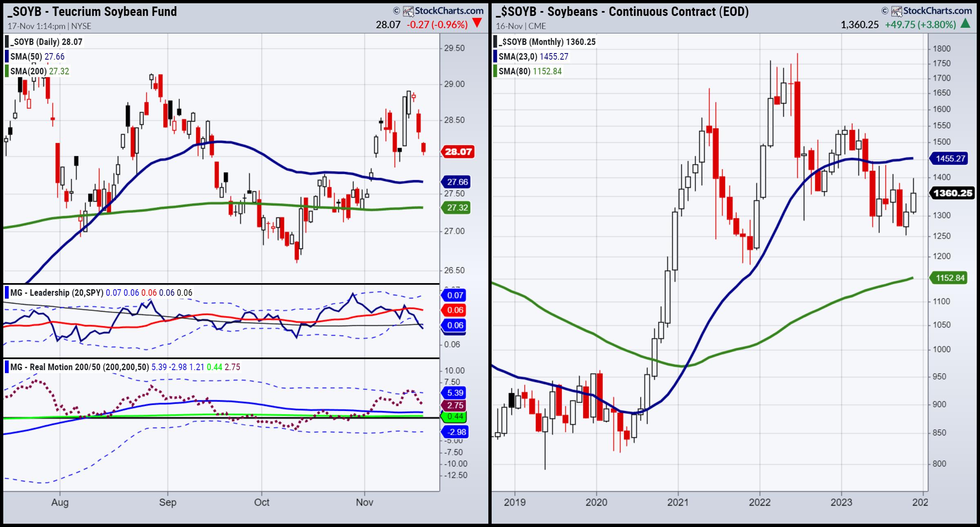Click the blue 27.66 SMA axis label
The image size is (980, 527).
coord(457,182)
